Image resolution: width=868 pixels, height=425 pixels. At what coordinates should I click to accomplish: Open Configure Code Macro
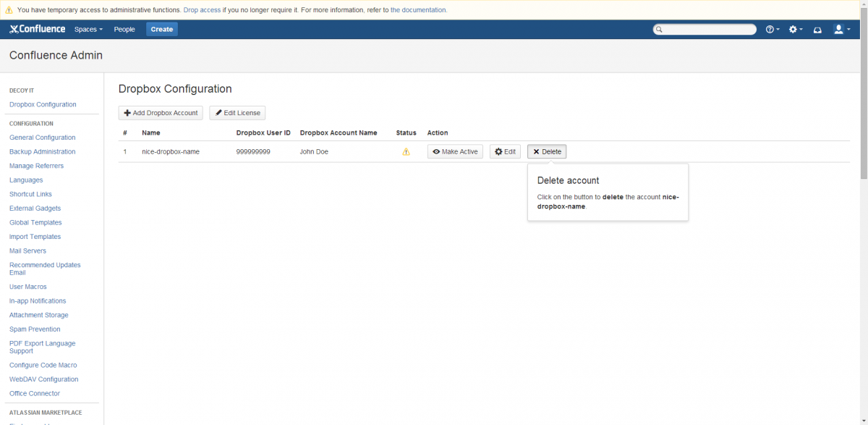43,366
